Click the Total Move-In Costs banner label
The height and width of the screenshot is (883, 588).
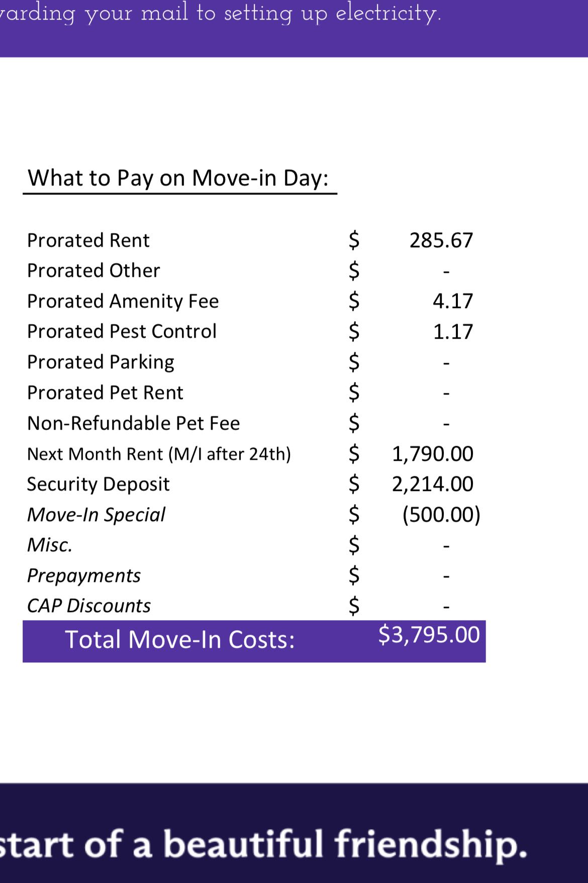tap(179, 640)
